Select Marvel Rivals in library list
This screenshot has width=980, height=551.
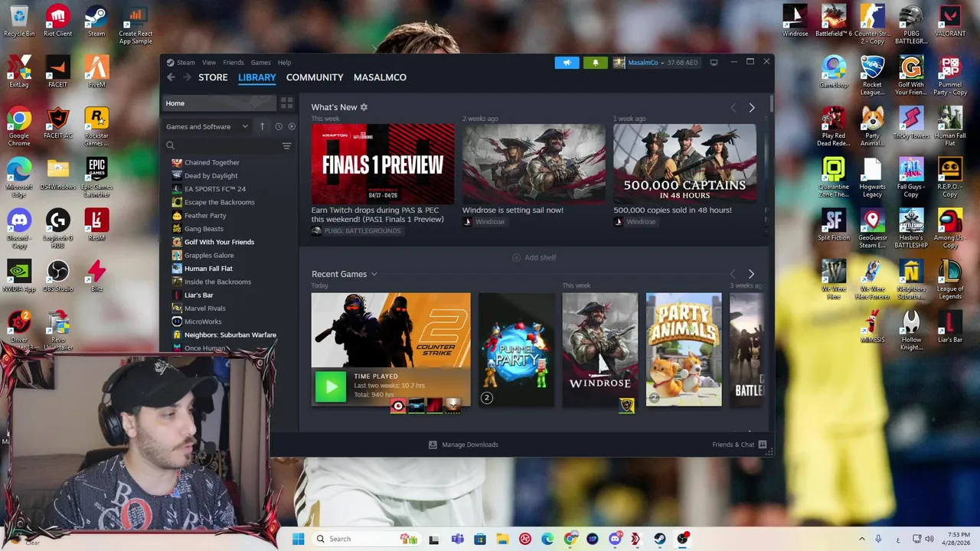click(x=204, y=308)
